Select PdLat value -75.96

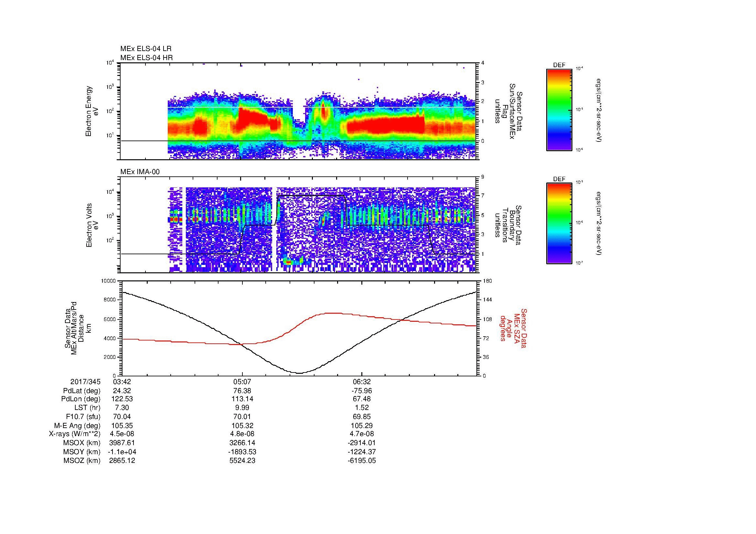click(362, 391)
